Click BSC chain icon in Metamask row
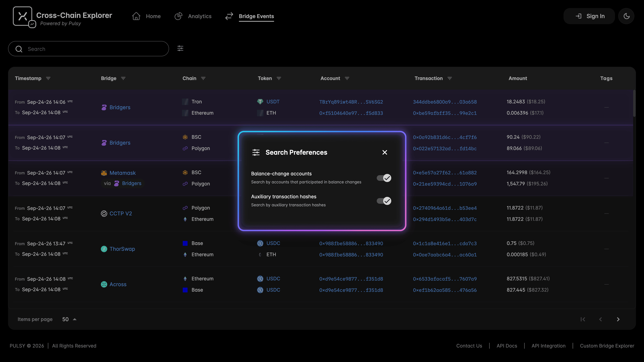 (x=185, y=172)
